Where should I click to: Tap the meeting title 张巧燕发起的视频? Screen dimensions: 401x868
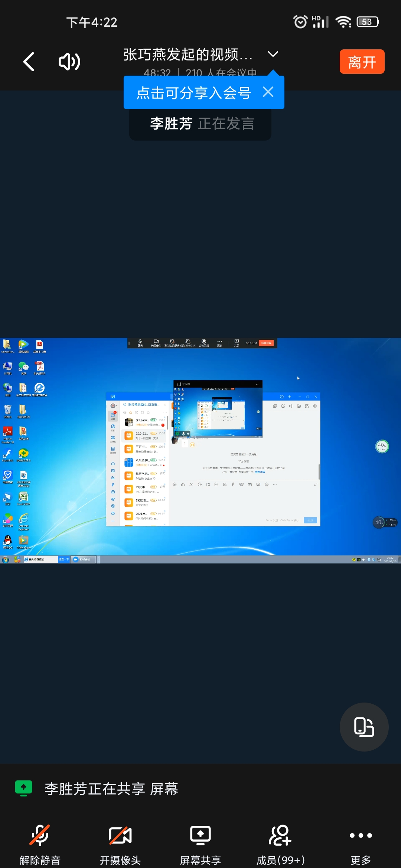pos(188,55)
